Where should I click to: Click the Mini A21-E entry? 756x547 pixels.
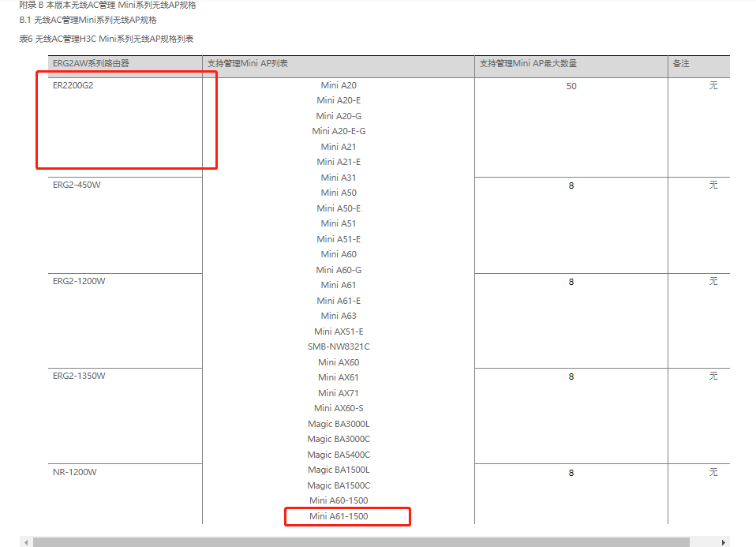tap(339, 162)
